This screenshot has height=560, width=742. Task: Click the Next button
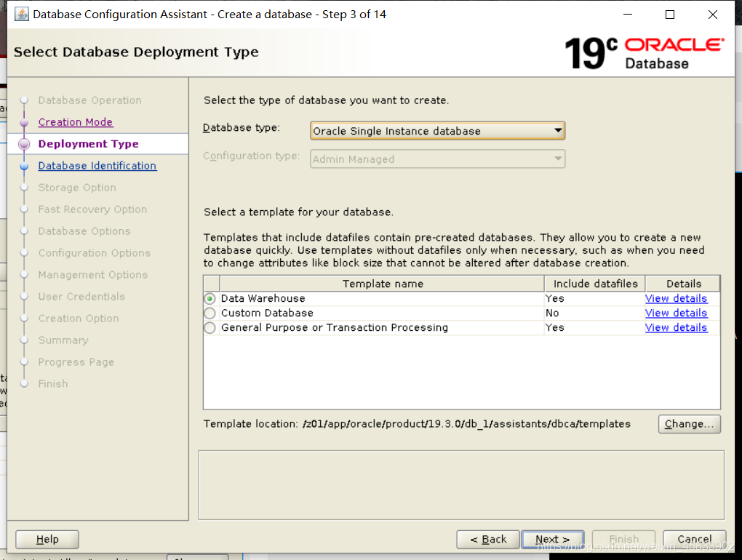pos(552,539)
